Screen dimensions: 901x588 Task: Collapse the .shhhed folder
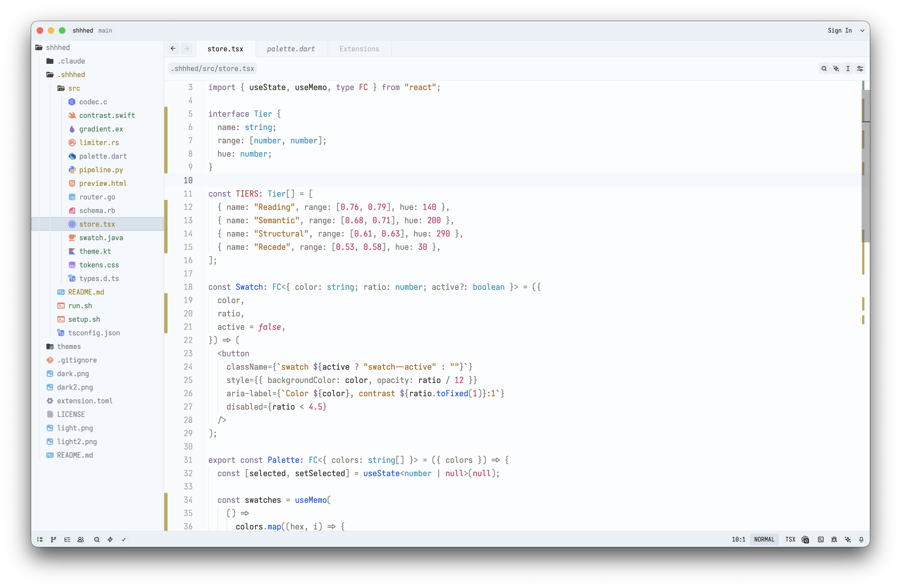(x=98, y=75)
